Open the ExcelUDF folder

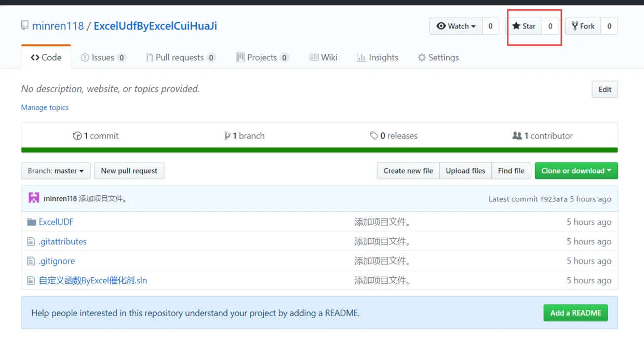coord(56,222)
